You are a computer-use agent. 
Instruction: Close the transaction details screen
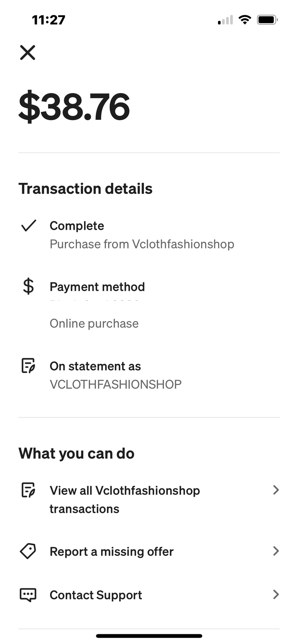[28, 53]
